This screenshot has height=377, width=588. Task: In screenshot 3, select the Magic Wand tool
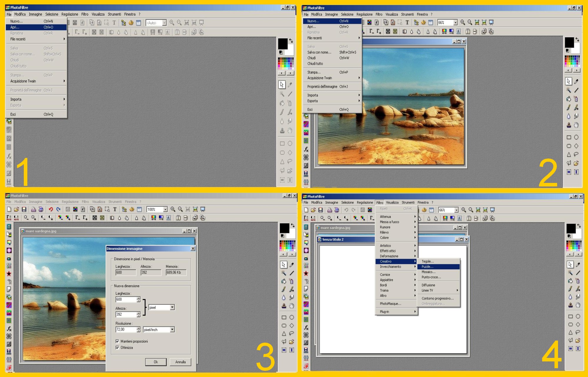(x=283, y=273)
